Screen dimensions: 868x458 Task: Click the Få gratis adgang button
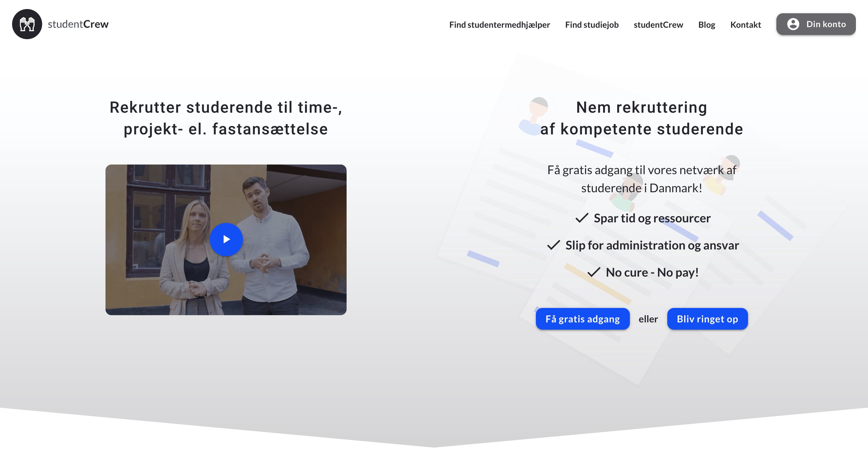pos(582,319)
